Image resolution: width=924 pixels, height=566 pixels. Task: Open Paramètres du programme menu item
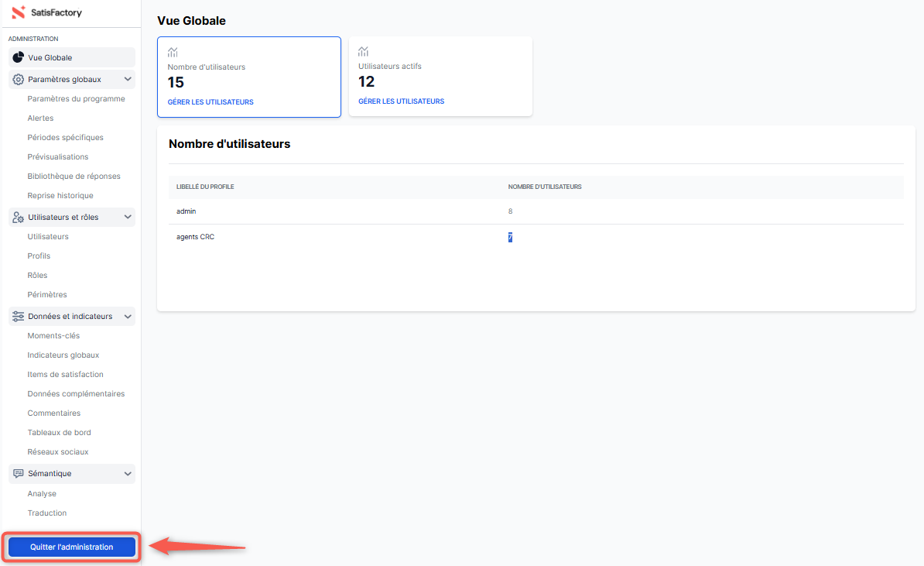tap(76, 98)
